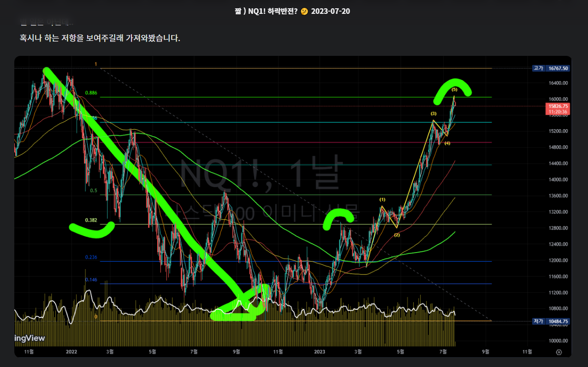Click the 15200.00 price axis value

558,131
